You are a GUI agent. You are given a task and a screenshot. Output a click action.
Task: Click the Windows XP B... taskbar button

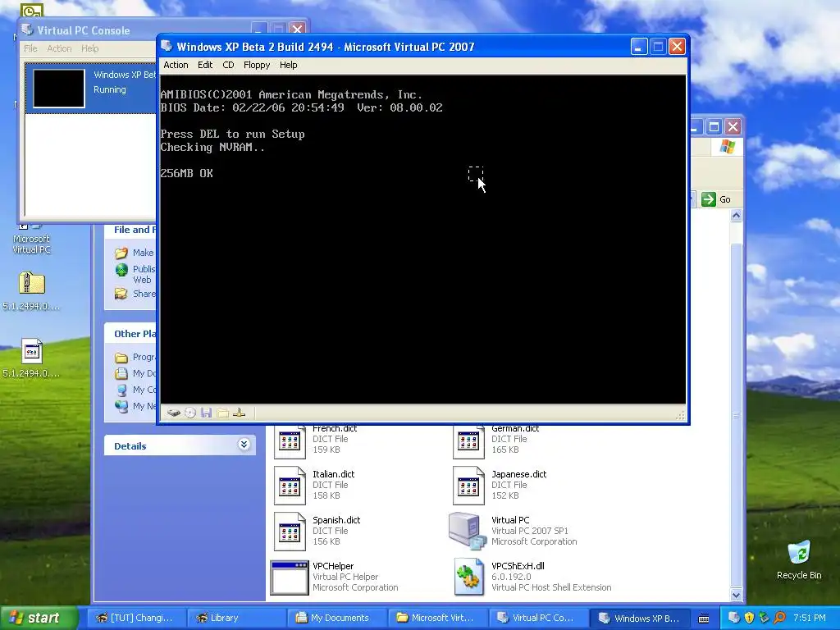(x=639, y=618)
